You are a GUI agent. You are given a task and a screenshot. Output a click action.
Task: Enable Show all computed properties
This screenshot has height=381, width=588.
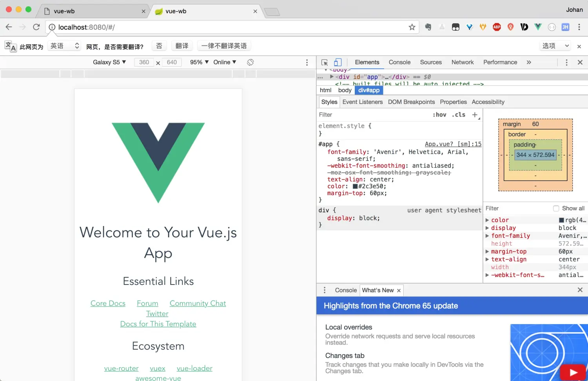pyautogui.click(x=556, y=208)
